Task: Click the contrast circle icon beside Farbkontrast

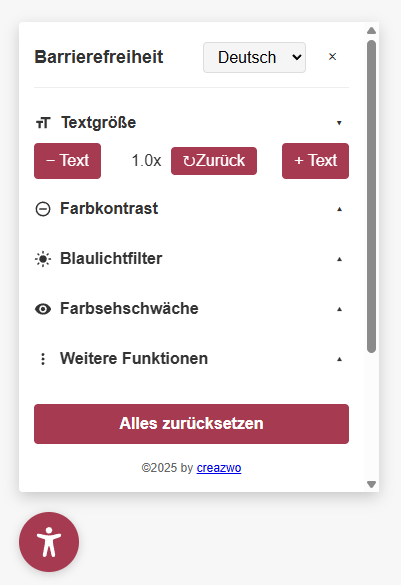Action: [x=43, y=209]
